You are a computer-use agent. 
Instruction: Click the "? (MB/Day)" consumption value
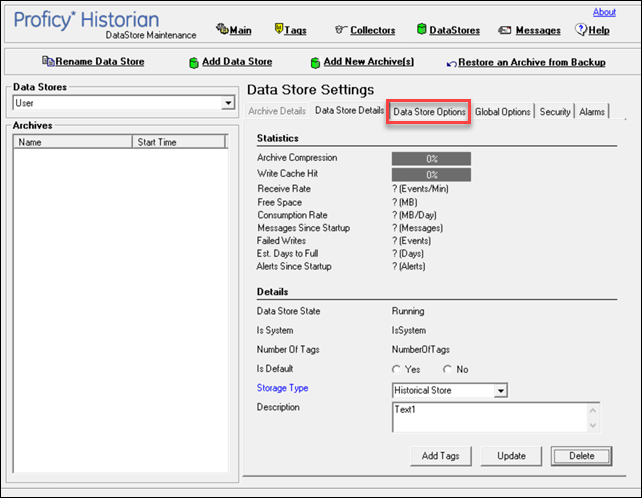tap(414, 215)
